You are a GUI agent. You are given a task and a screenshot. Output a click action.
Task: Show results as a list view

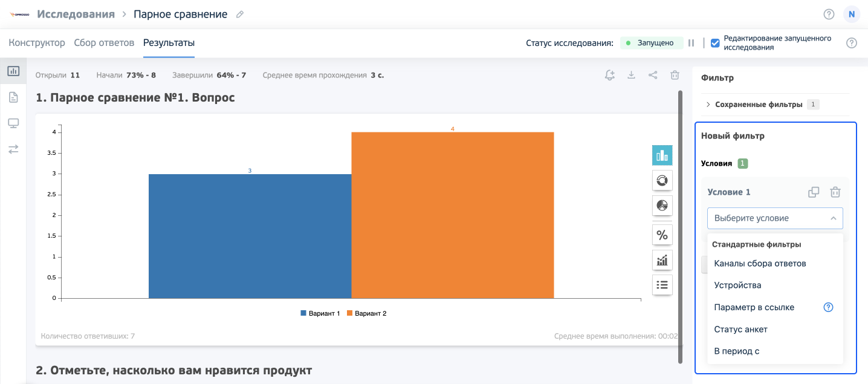662,285
